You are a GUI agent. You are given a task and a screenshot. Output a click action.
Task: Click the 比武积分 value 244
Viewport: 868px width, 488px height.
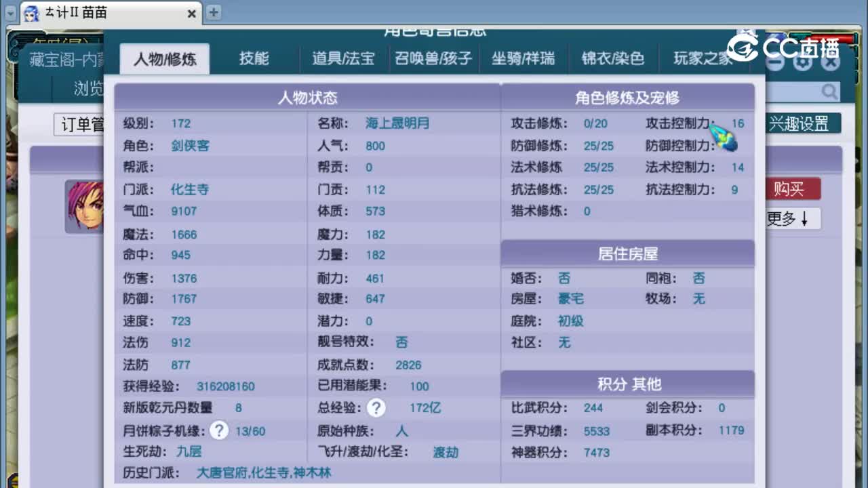point(593,408)
